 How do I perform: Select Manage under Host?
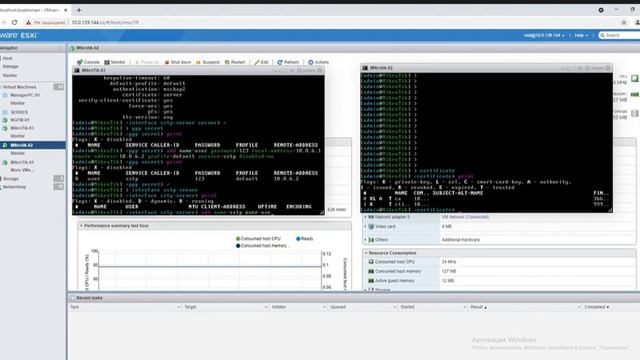click(10, 66)
